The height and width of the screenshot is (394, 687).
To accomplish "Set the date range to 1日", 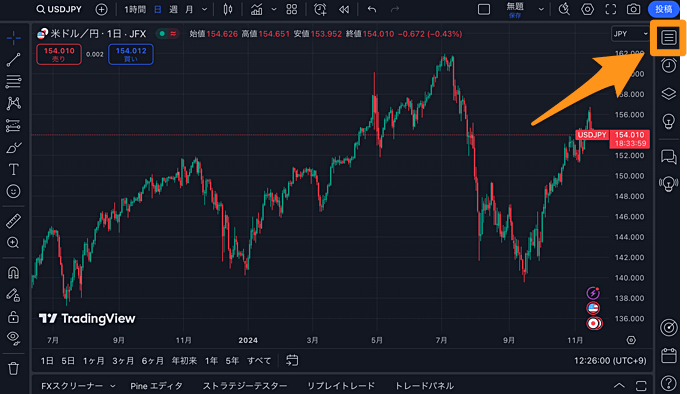I will point(47,361).
